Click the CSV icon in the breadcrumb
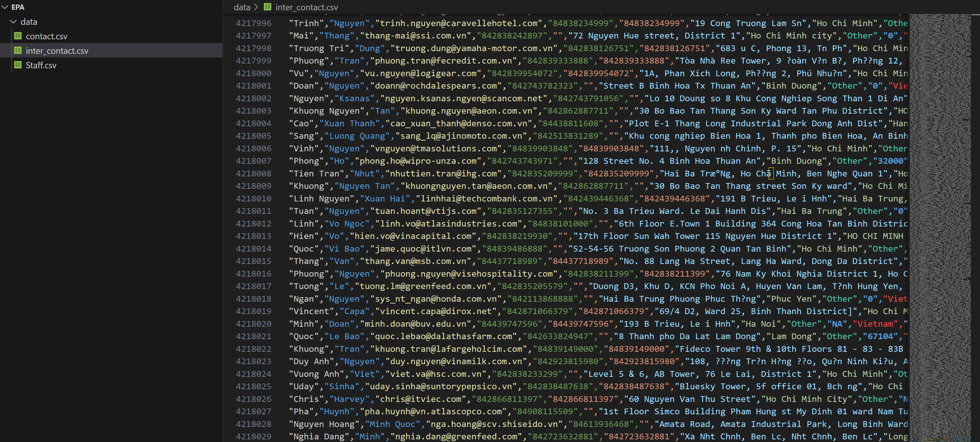 [x=267, y=7]
